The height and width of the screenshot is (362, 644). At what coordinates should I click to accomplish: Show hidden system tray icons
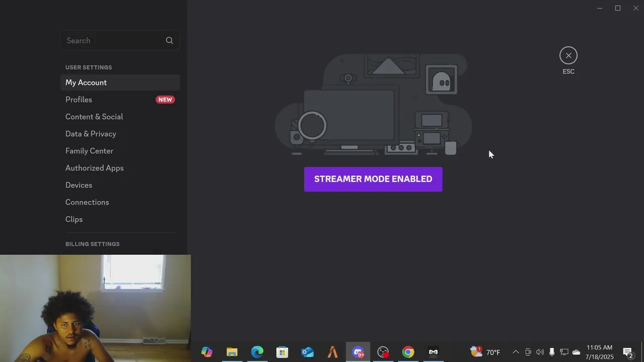(516, 352)
